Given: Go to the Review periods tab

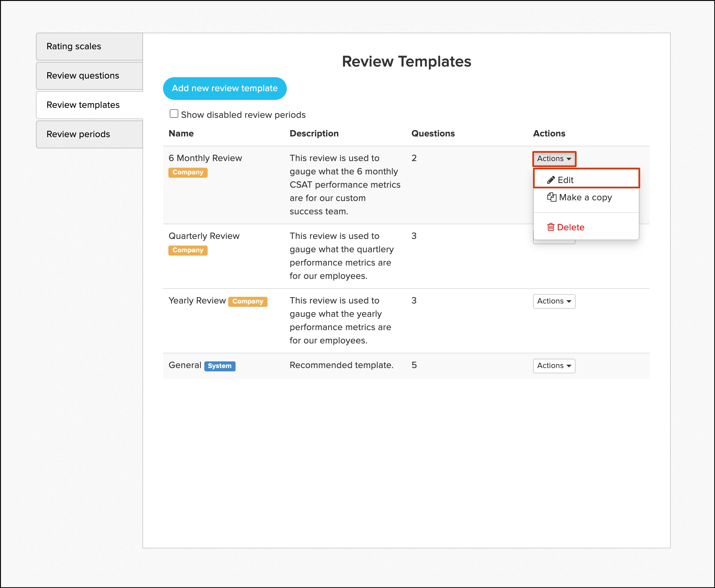Looking at the screenshot, I should tap(78, 134).
